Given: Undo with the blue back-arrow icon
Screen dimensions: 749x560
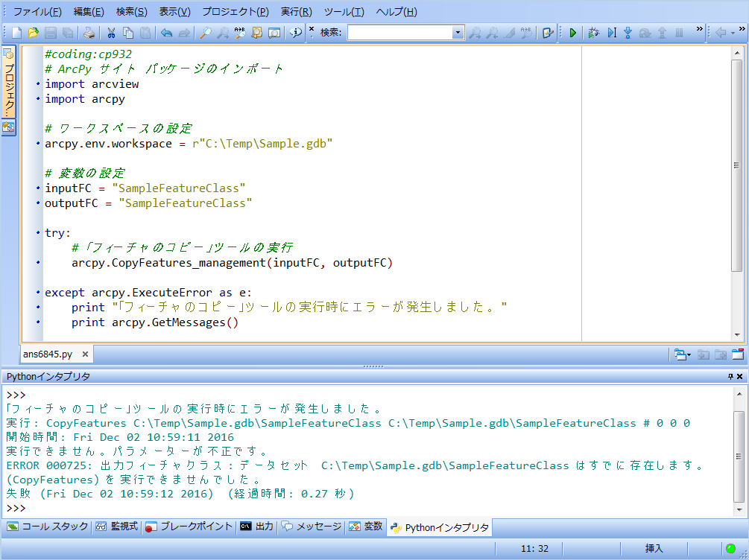Looking at the screenshot, I should coord(166,33).
